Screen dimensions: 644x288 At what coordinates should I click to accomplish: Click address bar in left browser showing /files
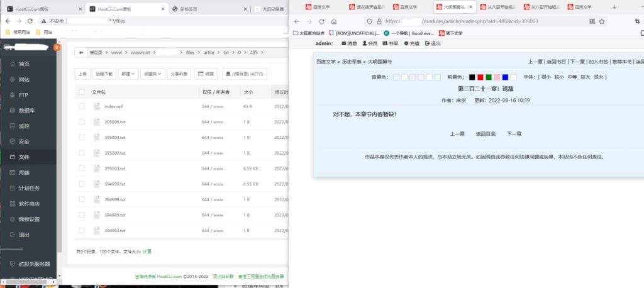164,21
